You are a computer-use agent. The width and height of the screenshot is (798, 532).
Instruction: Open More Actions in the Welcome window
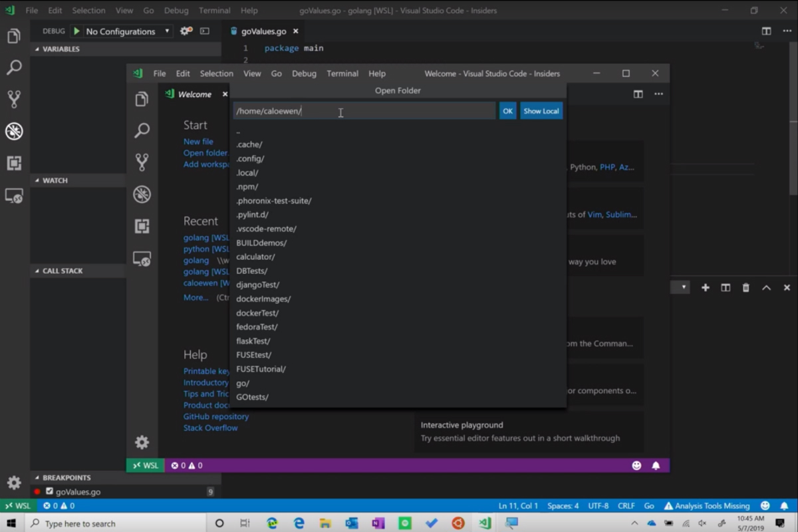[x=658, y=94]
